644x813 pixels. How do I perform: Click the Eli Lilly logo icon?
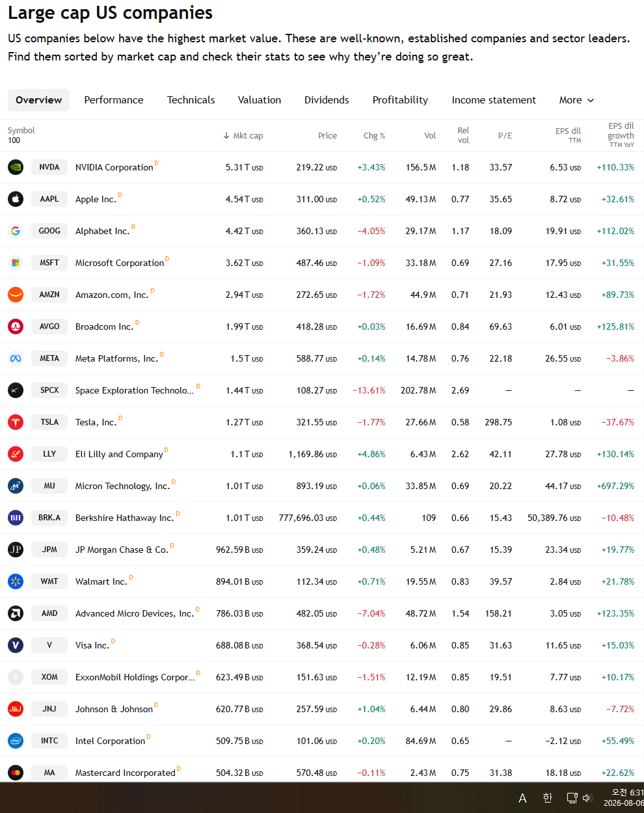click(x=16, y=454)
